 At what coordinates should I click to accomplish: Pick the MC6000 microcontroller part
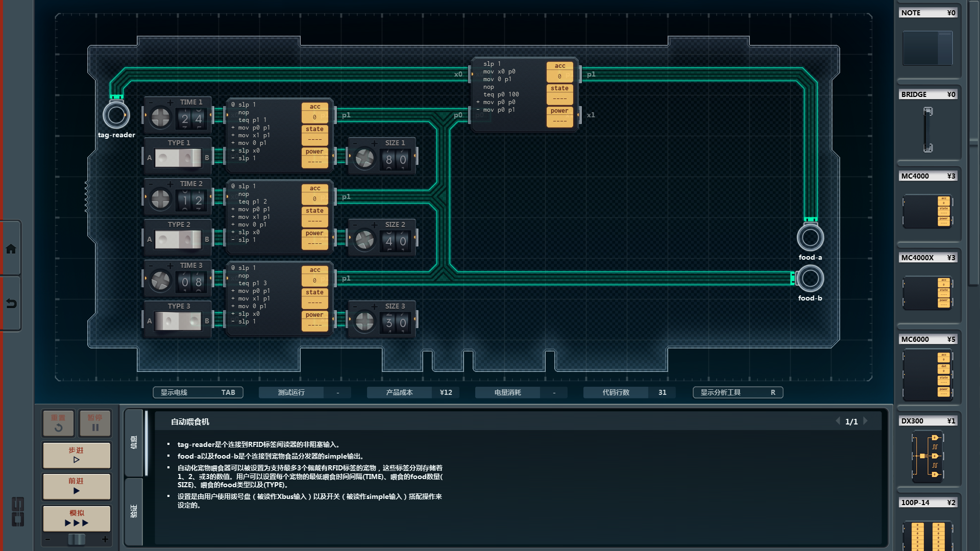coord(927,375)
